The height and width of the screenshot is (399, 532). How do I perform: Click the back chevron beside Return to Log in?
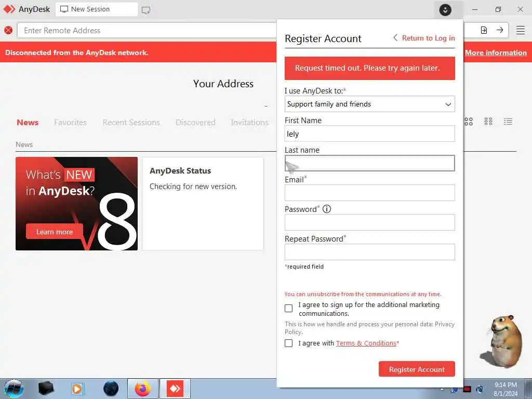(395, 37)
